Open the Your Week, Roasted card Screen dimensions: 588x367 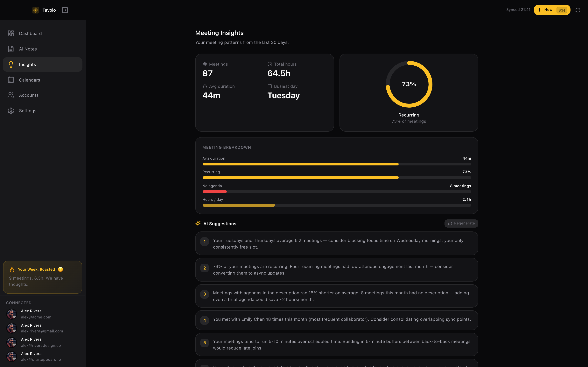pos(43,277)
